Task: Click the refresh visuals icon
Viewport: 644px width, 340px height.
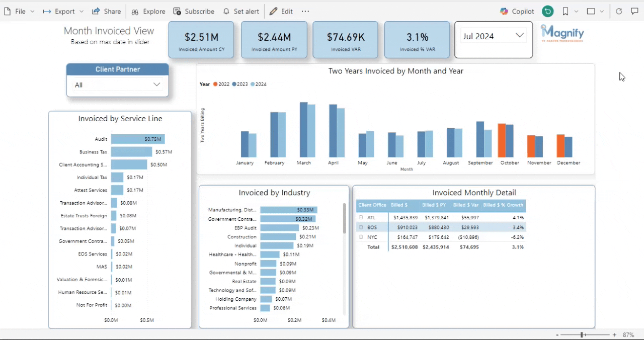Action: [619, 11]
